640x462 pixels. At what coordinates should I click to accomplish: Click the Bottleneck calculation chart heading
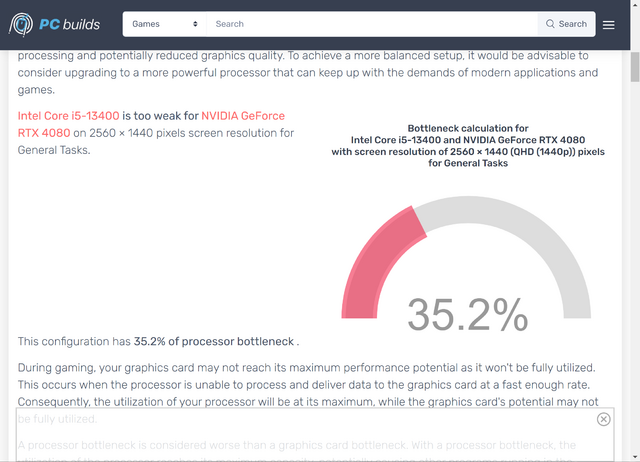tap(468, 146)
